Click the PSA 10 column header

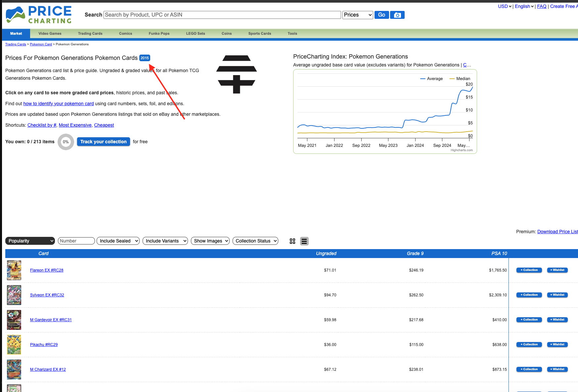click(499, 253)
